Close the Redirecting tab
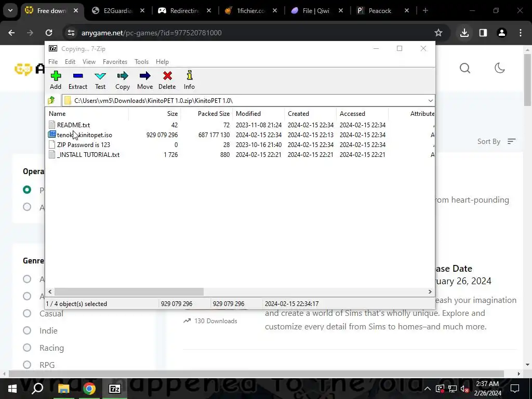 click(209, 10)
